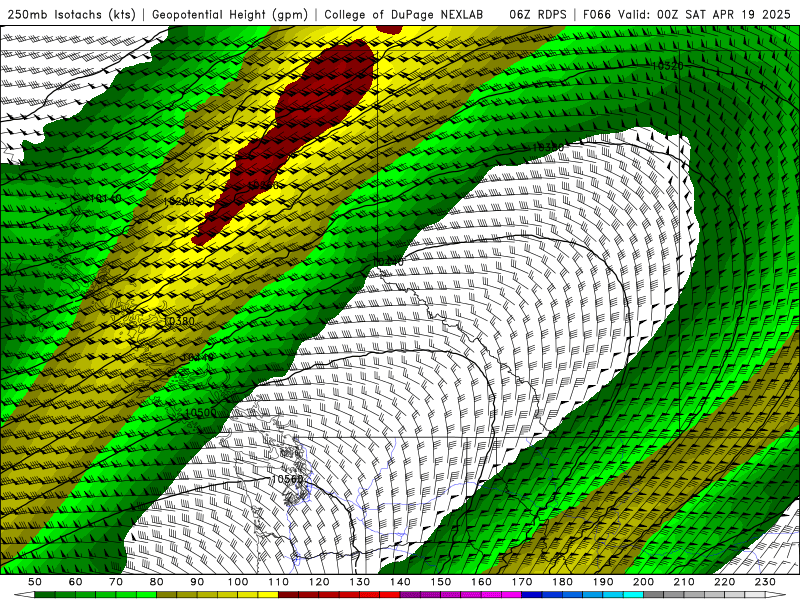Click the 160 knots legend value
Image resolution: width=800 pixels, height=600 pixels.
(481, 582)
